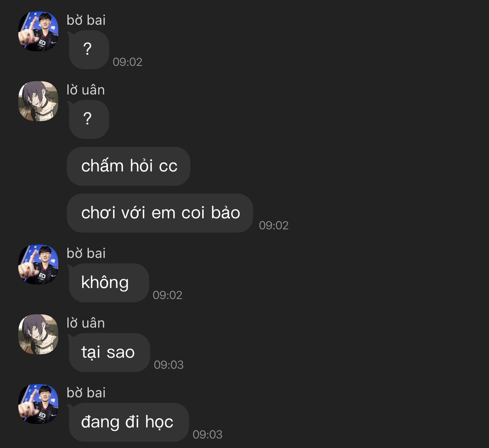Tap bờ bai's avatar next to 'đang đi học'
Image resolution: width=489 pixels, height=448 pixels.
pyautogui.click(x=38, y=404)
